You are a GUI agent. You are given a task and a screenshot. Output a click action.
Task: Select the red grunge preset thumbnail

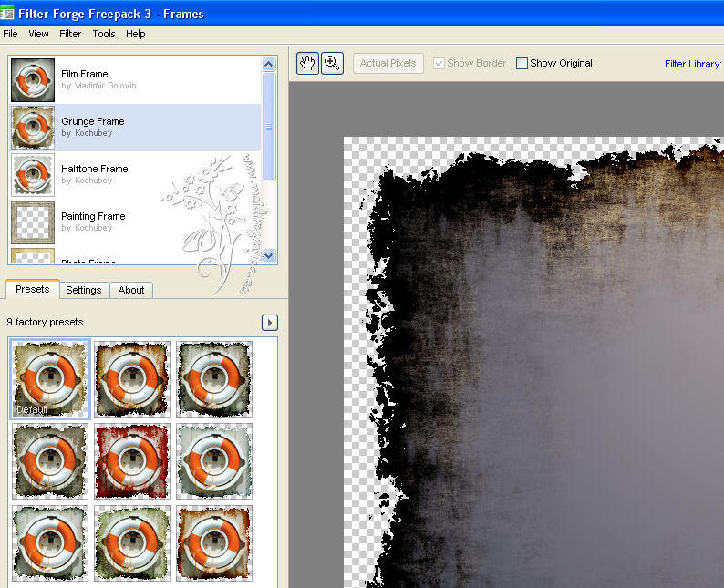[x=132, y=461]
